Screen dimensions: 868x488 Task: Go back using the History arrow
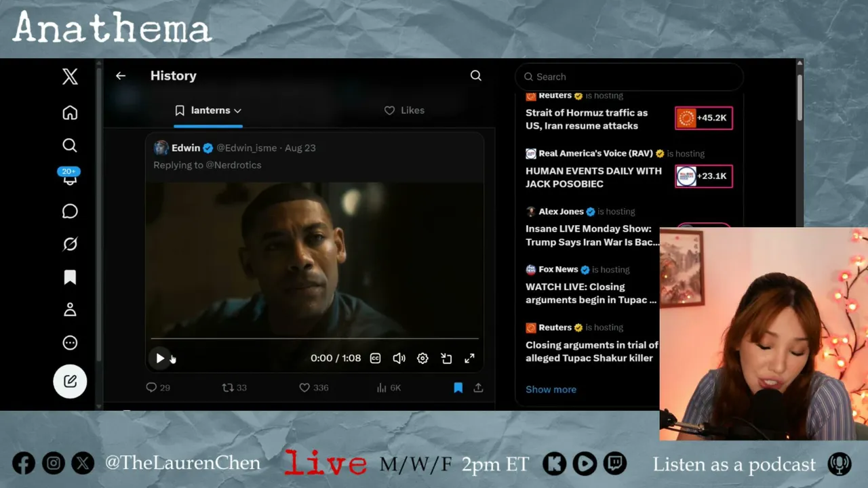121,76
